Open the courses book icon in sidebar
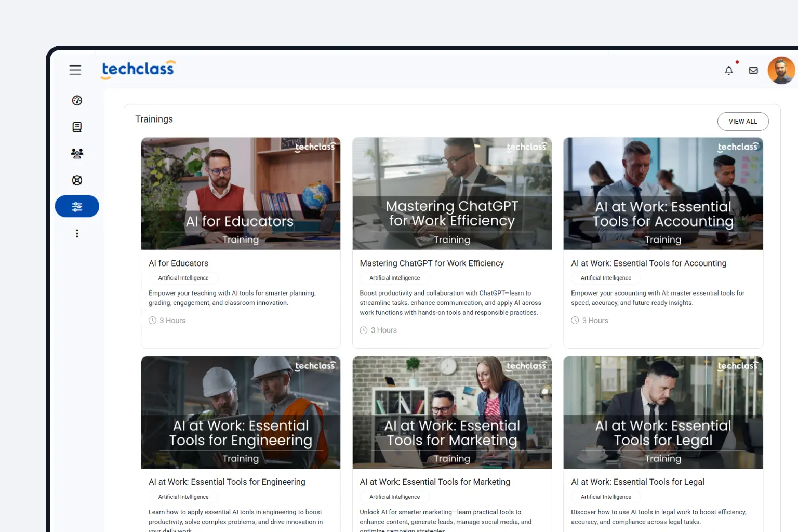This screenshot has width=798, height=532. point(77,127)
